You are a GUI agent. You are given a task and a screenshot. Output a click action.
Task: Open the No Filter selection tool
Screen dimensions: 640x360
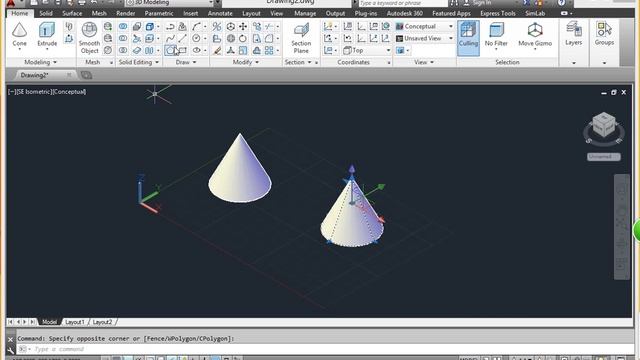pyautogui.click(x=496, y=35)
